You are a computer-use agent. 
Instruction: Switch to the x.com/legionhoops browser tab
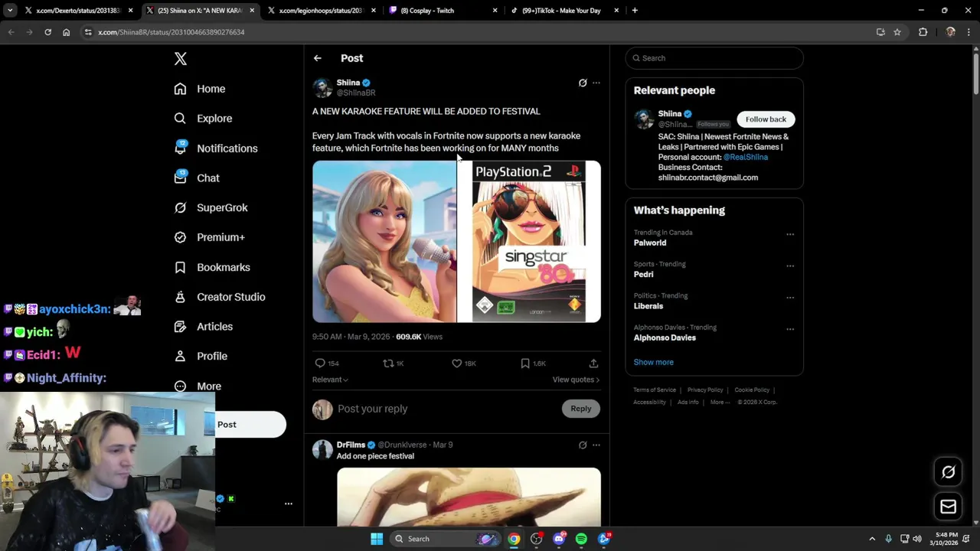[320, 11]
